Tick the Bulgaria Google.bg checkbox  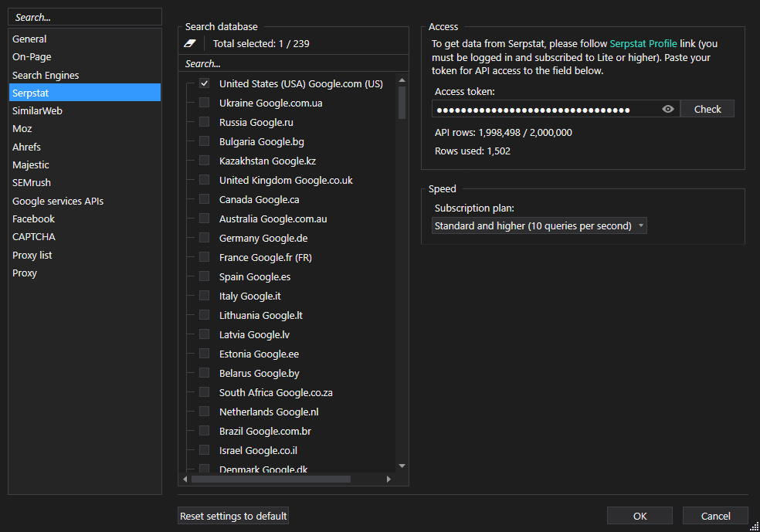point(205,141)
